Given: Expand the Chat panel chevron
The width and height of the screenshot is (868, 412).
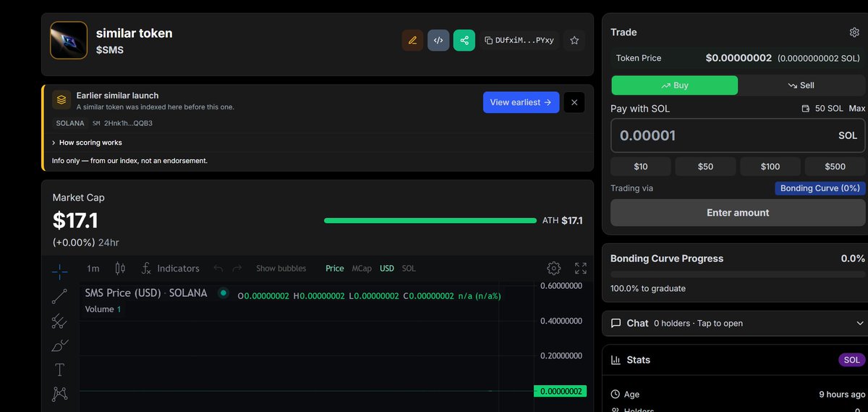Looking at the screenshot, I should pos(860,324).
